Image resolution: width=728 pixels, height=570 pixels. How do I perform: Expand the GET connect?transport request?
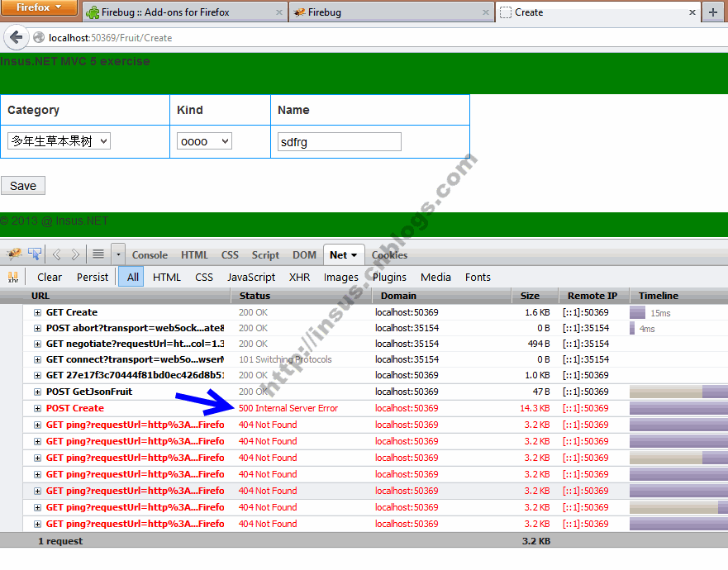(x=38, y=359)
